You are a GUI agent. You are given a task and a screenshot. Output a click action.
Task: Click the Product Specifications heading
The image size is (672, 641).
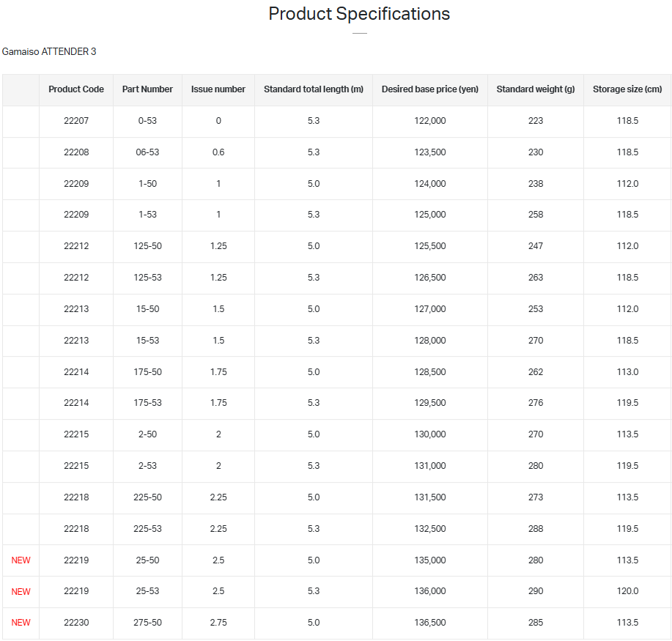tap(359, 14)
